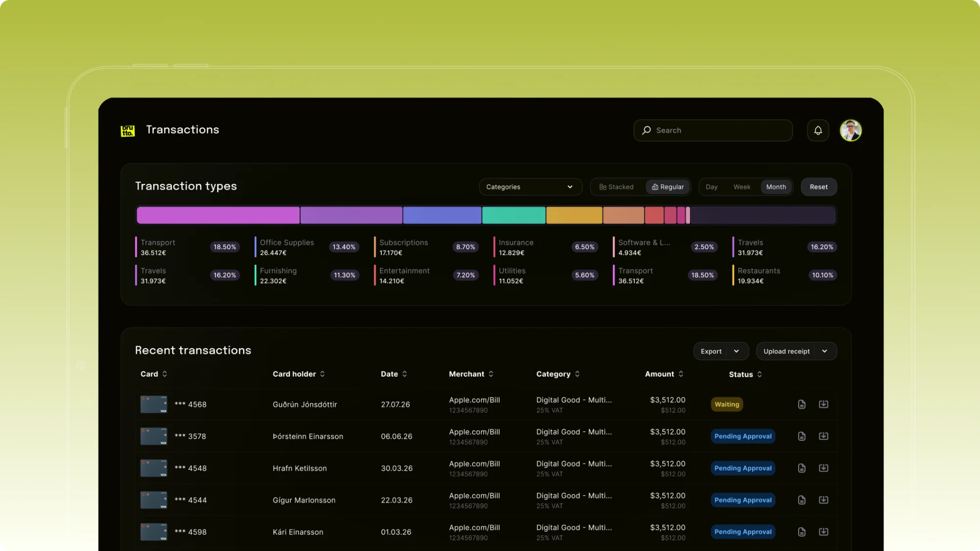Click Upload receipt button label

click(x=786, y=351)
